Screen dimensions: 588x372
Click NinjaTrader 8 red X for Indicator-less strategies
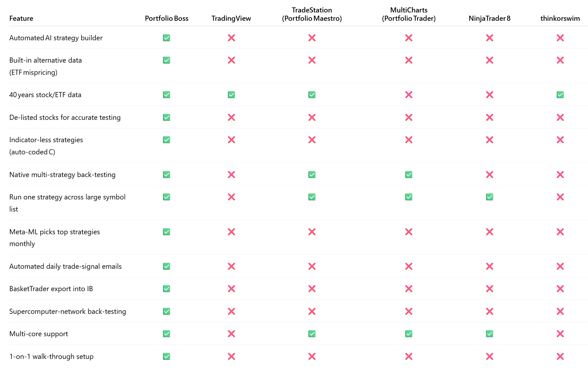tap(489, 140)
